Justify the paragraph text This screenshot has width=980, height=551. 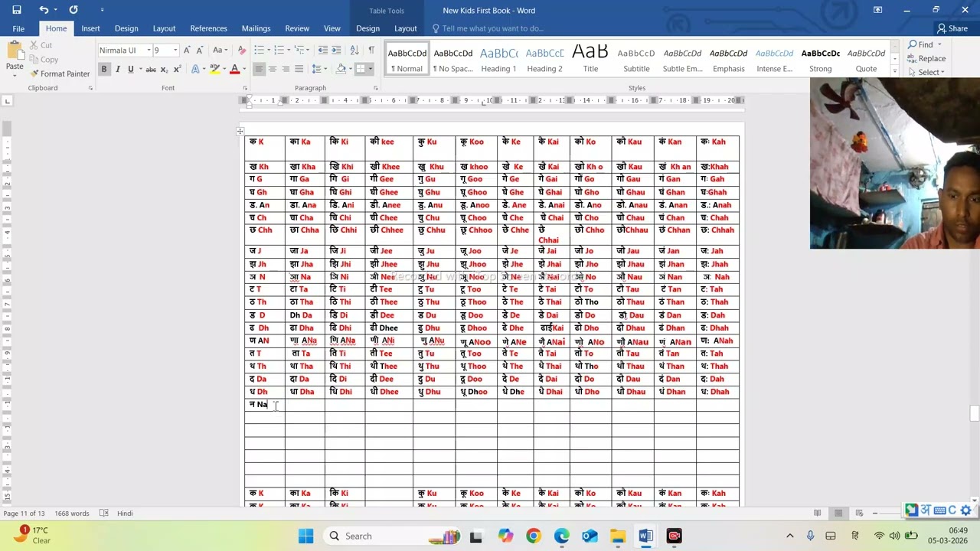pyautogui.click(x=299, y=69)
